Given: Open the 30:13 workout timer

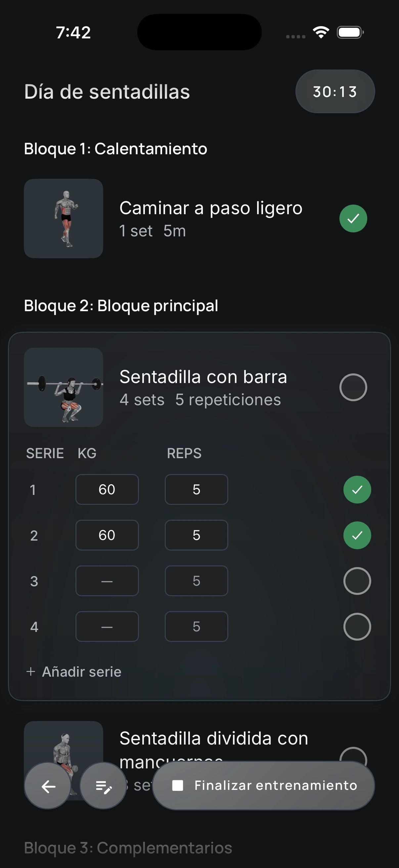Looking at the screenshot, I should coord(335,91).
